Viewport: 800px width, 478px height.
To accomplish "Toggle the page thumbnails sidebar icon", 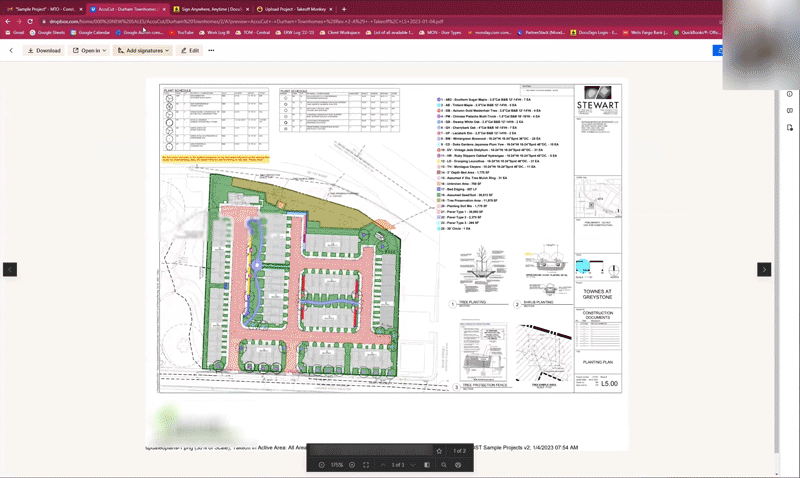I will tap(427, 465).
